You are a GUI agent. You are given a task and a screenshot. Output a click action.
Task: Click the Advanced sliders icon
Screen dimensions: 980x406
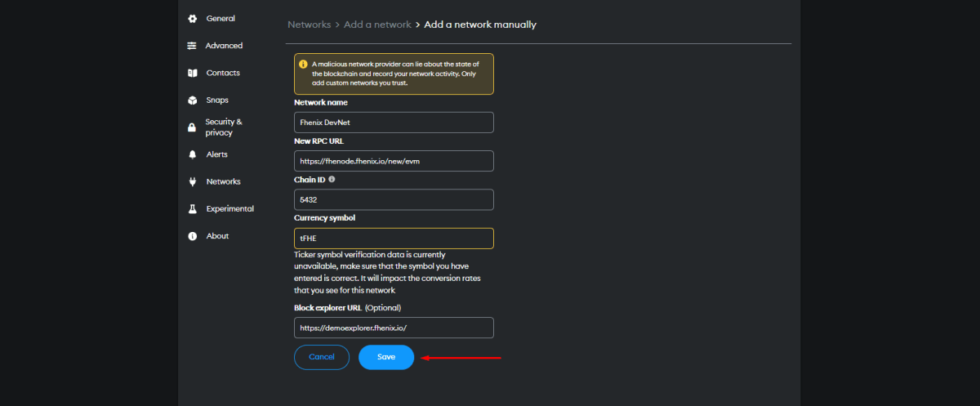coord(192,46)
